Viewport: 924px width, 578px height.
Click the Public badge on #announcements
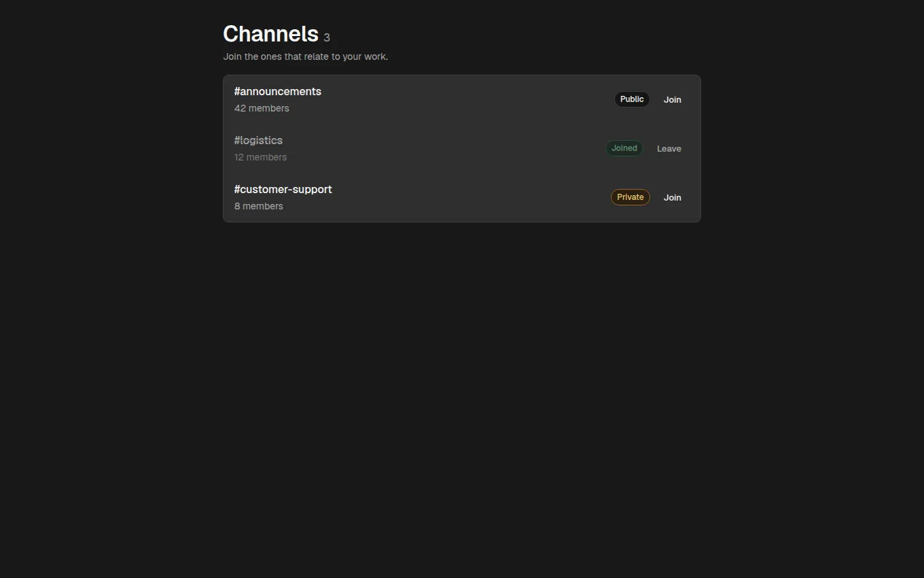coord(632,99)
